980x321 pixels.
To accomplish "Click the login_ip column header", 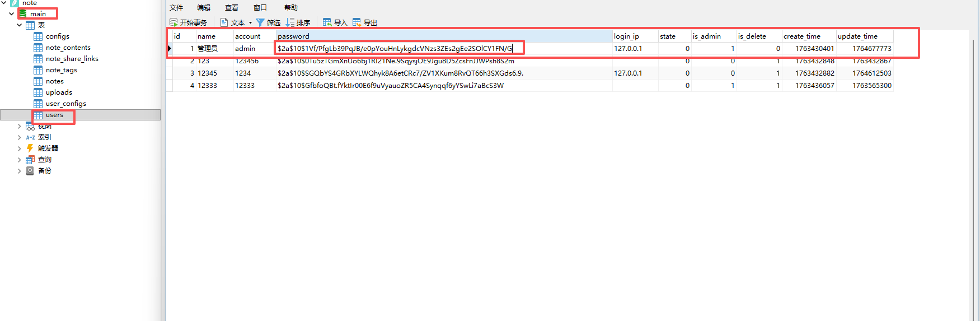I will tap(635, 36).
